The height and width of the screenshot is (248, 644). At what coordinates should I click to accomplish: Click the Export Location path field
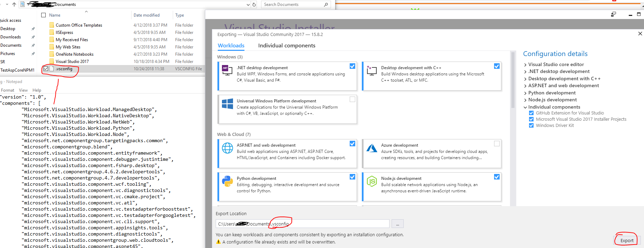(x=303, y=224)
